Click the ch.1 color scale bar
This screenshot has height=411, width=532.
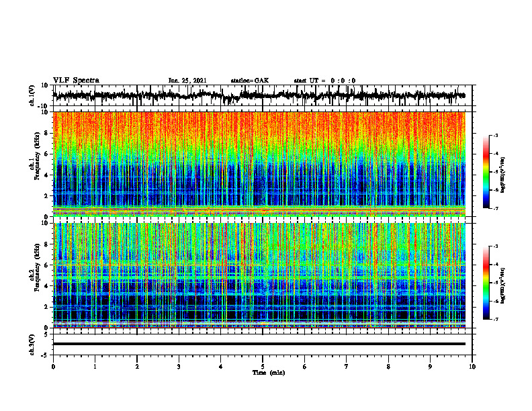486,172
